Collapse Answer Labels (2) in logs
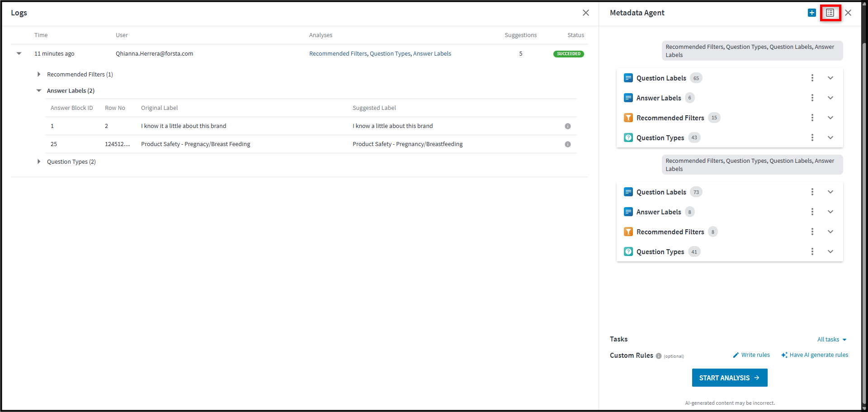This screenshot has height=412, width=868. click(39, 90)
